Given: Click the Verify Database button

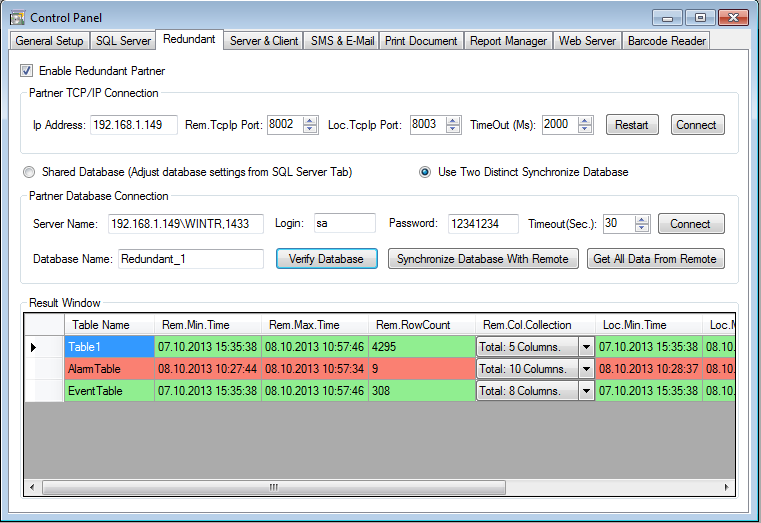Looking at the screenshot, I should (326, 259).
